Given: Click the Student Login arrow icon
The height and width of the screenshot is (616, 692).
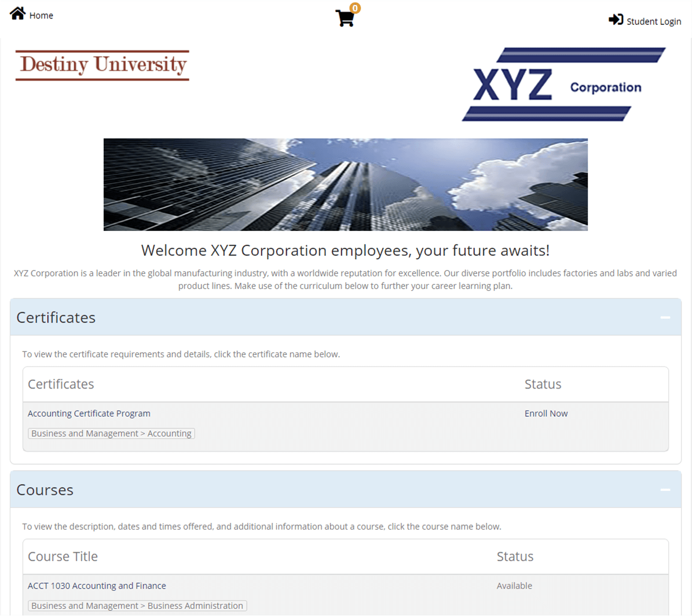Looking at the screenshot, I should click(616, 20).
